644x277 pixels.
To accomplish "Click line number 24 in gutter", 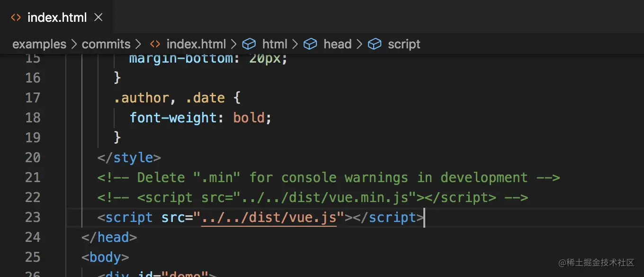I will [x=33, y=237].
